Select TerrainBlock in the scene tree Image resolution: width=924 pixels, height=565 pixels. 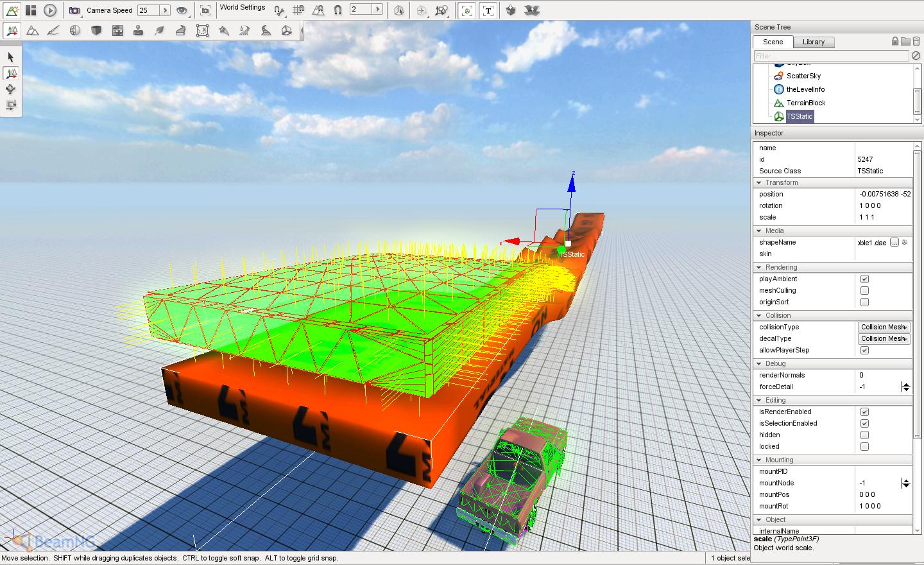pyautogui.click(x=806, y=103)
